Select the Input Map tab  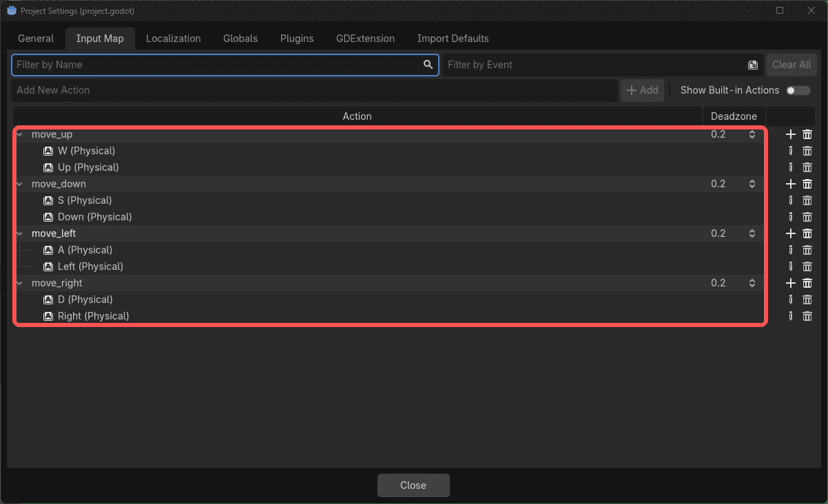coord(100,39)
